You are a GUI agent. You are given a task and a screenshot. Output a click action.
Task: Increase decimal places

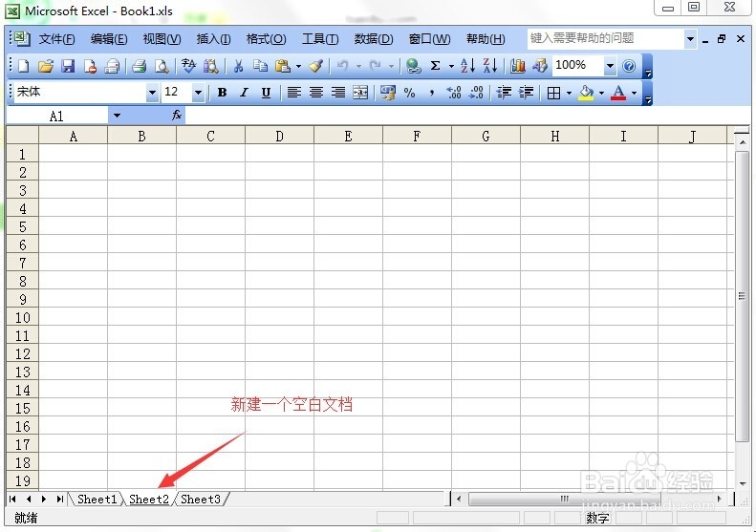click(454, 92)
